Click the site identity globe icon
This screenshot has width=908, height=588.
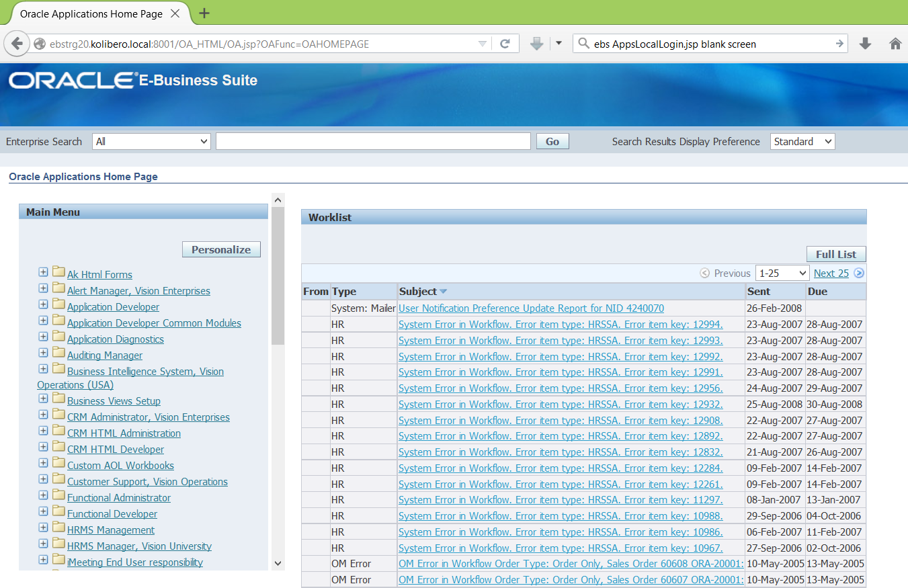point(40,44)
